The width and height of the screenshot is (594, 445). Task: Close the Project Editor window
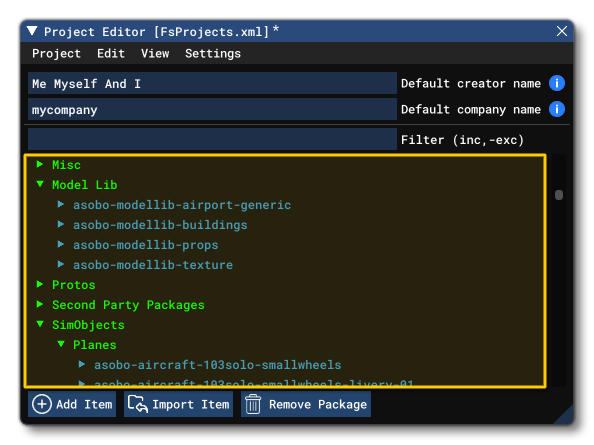pyautogui.click(x=561, y=31)
